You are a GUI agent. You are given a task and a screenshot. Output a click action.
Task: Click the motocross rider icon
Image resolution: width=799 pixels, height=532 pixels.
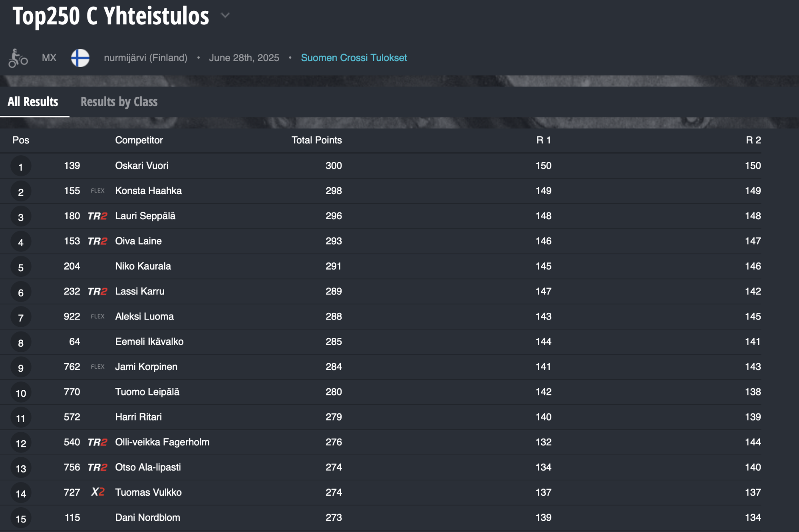click(18, 58)
